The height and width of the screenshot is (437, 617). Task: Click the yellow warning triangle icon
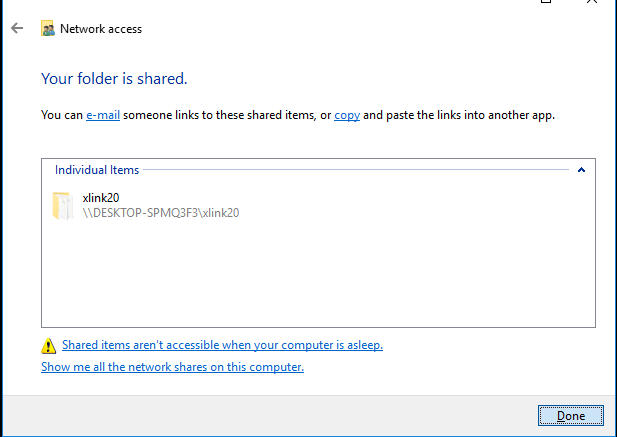[48, 345]
